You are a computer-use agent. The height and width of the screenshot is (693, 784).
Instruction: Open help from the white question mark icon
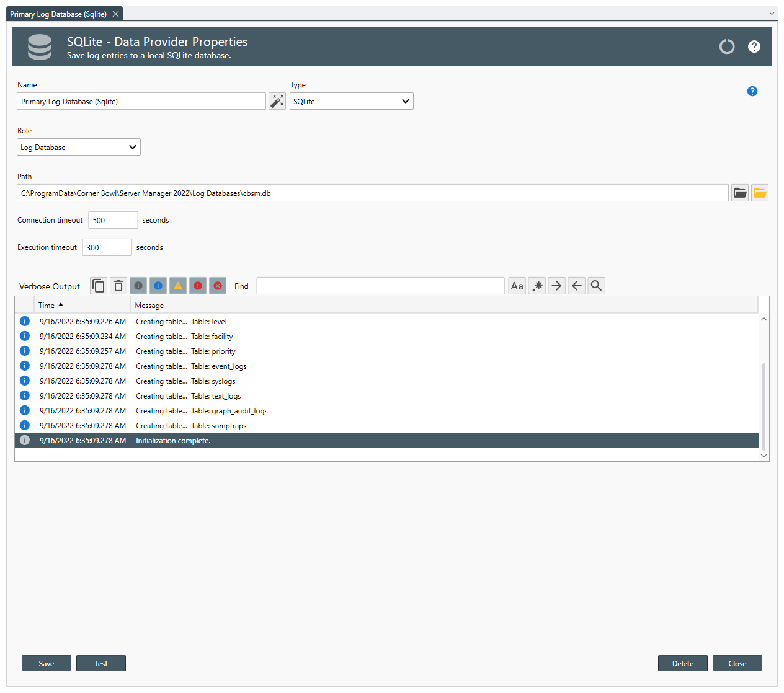(754, 46)
